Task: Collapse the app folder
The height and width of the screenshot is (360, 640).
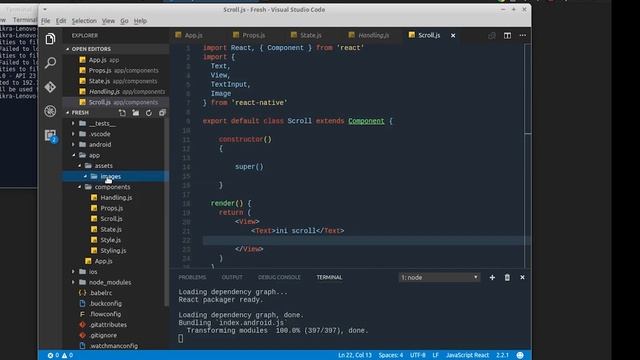Action: click(94, 155)
